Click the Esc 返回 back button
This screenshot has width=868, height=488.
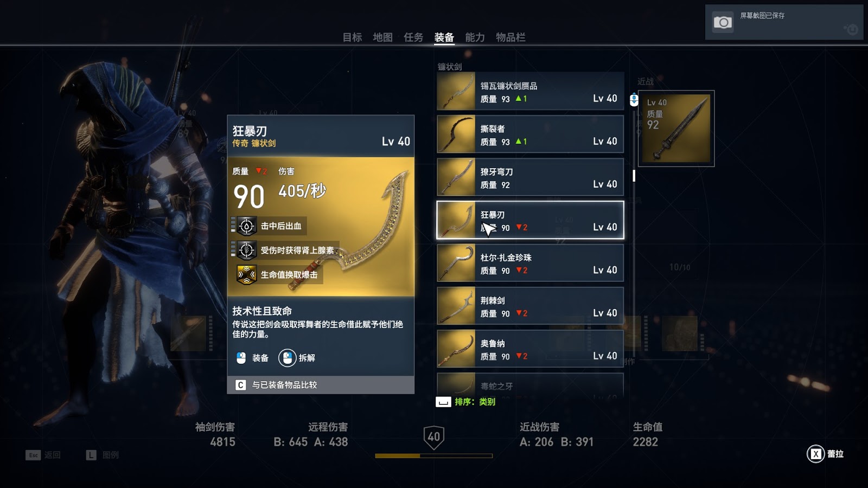coord(43,455)
